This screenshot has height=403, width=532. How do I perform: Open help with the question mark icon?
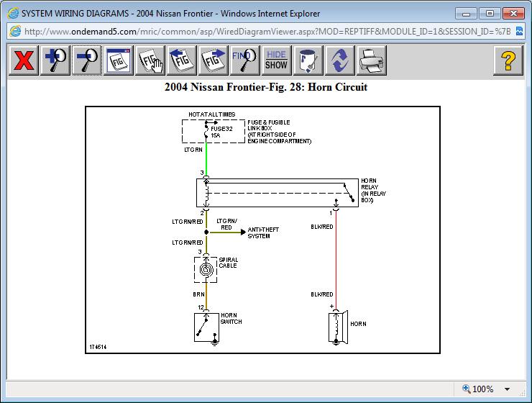(x=508, y=60)
